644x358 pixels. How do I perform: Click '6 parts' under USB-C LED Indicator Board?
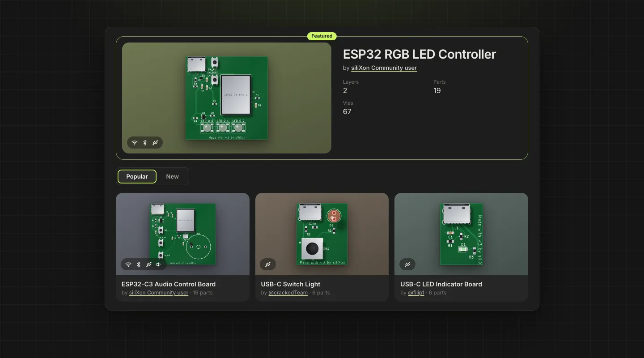tap(437, 293)
